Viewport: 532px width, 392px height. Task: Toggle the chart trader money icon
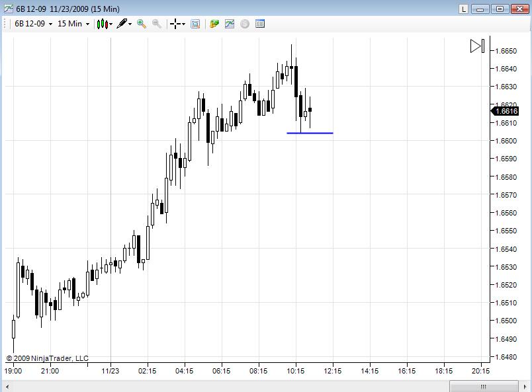pos(214,24)
